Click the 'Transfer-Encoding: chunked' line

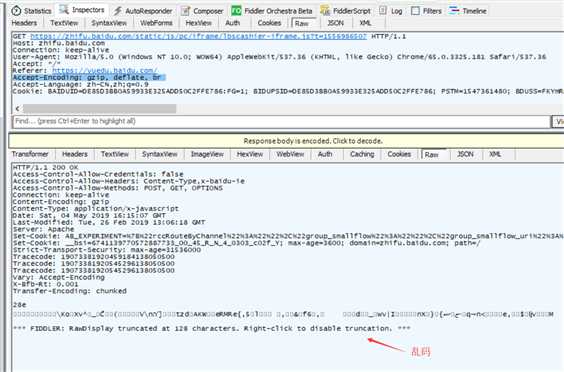[x=69, y=291]
